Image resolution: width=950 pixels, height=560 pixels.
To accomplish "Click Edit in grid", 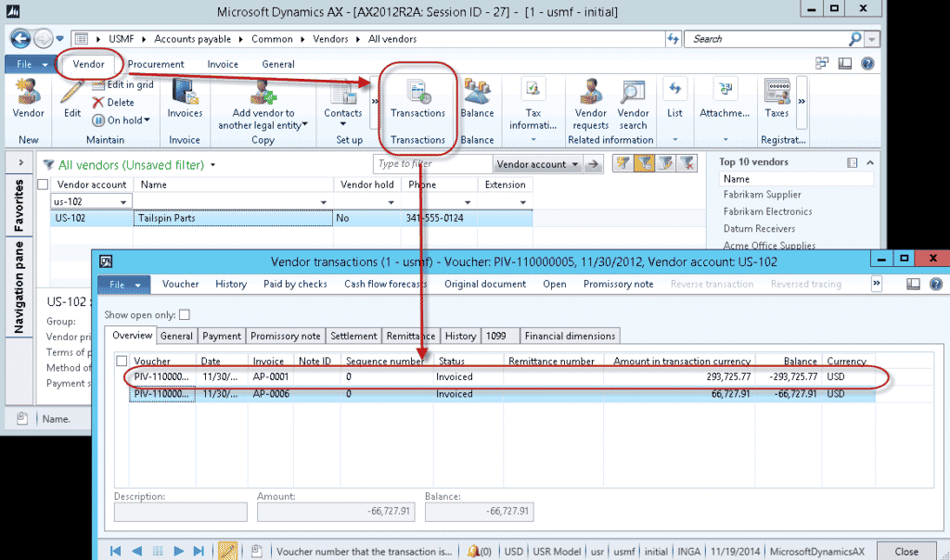I will tap(123, 84).
